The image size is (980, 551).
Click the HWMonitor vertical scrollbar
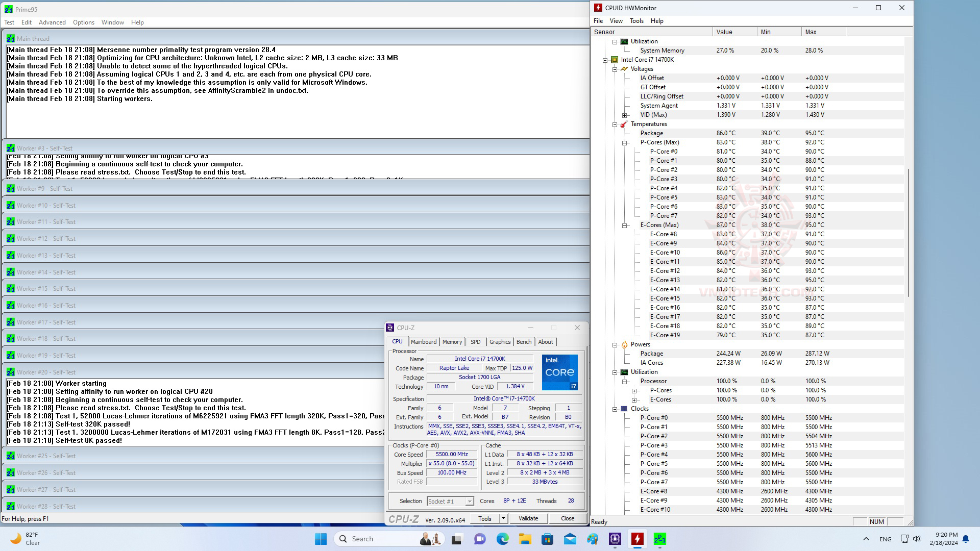click(x=908, y=232)
